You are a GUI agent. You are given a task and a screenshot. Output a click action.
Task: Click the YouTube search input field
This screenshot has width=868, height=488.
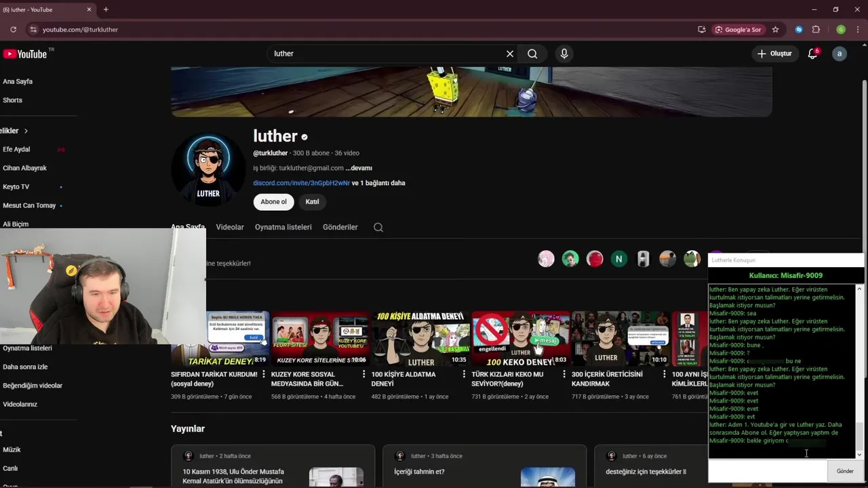click(x=387, y=54)
